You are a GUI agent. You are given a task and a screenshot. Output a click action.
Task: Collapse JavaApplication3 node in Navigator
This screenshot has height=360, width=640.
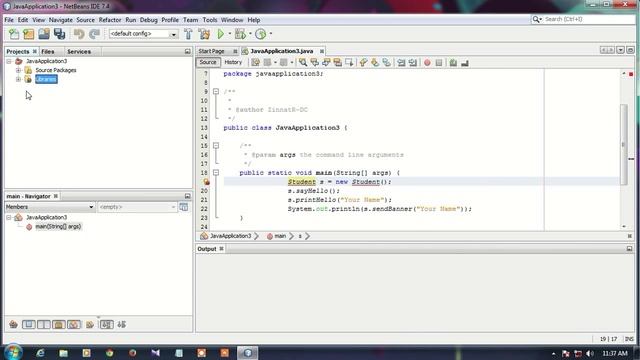click(x=9, y=218)
